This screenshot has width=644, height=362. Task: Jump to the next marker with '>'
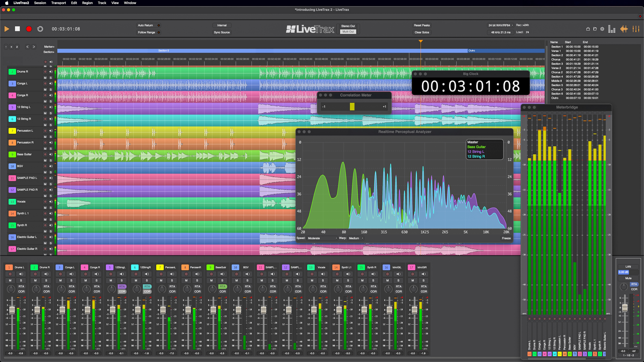(x=34, y=47)
